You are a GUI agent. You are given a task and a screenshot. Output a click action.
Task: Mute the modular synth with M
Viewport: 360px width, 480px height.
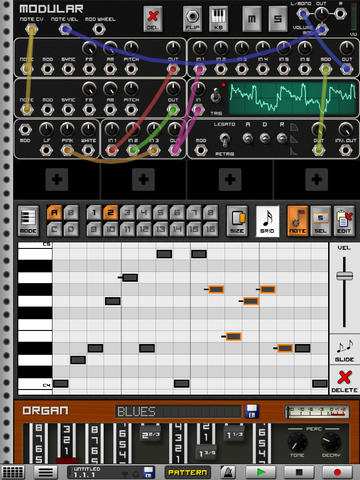point(252,19)
